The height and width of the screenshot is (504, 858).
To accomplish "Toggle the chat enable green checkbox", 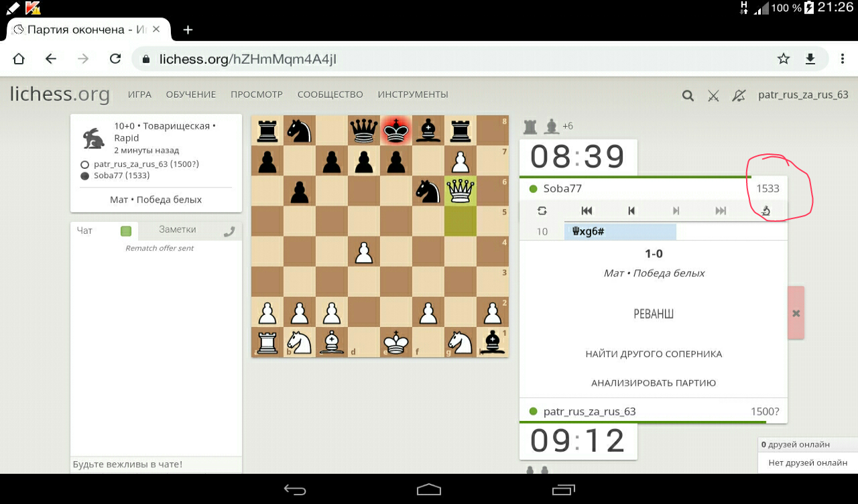I will [x=126, y=231].
